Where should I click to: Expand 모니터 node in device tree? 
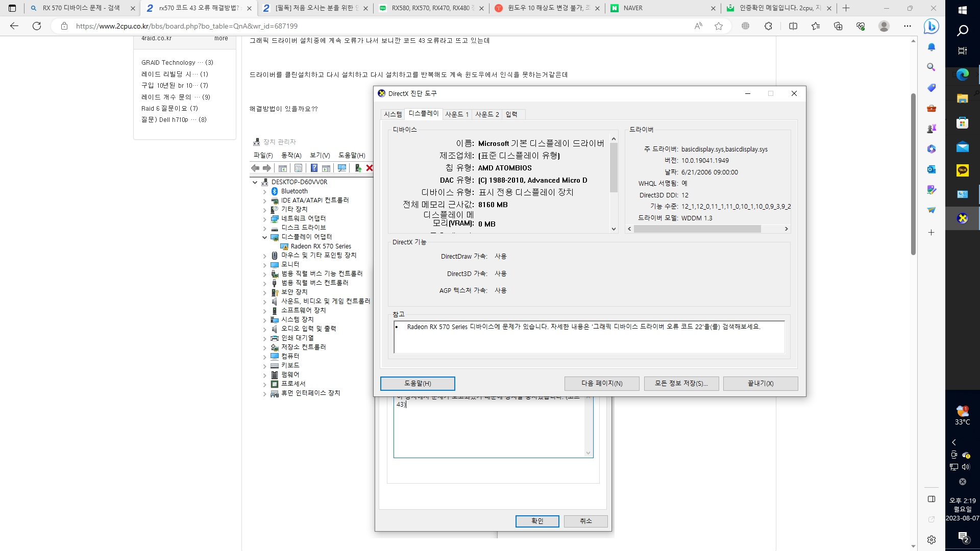pyautogui.click(x=264, y=265)
